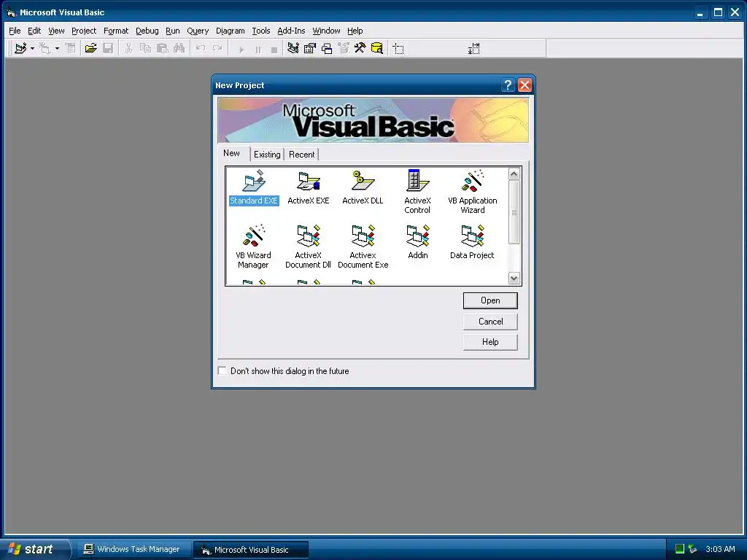Click the Redo toolbar icon

(217, 48)
